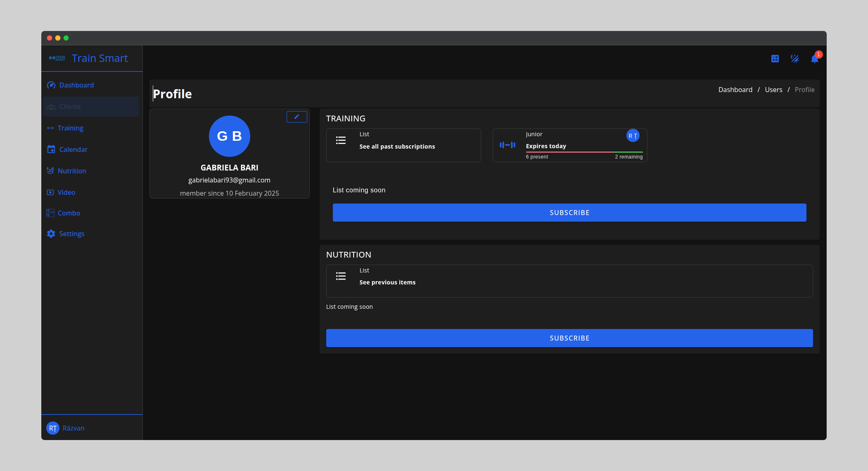Image resolution: width=868 pixels, height=471 pixels.
Task: Select the Dashboard speedometer icon
Action: coord(51,85)
